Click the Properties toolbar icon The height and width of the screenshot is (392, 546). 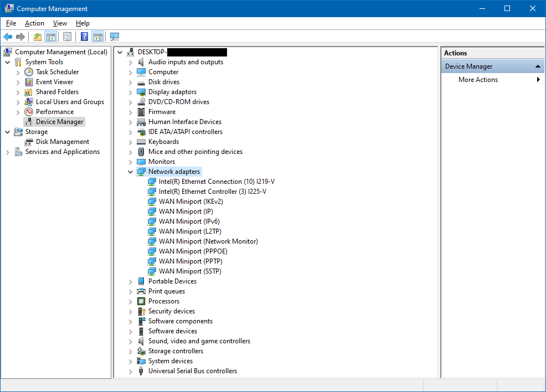[x=67, y=37]
